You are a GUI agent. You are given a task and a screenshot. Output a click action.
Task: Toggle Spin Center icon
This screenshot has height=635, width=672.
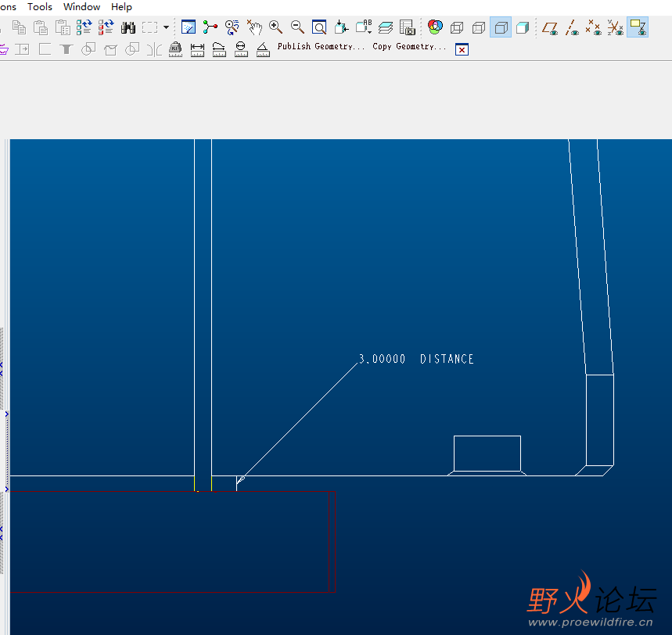pos(210,27)
